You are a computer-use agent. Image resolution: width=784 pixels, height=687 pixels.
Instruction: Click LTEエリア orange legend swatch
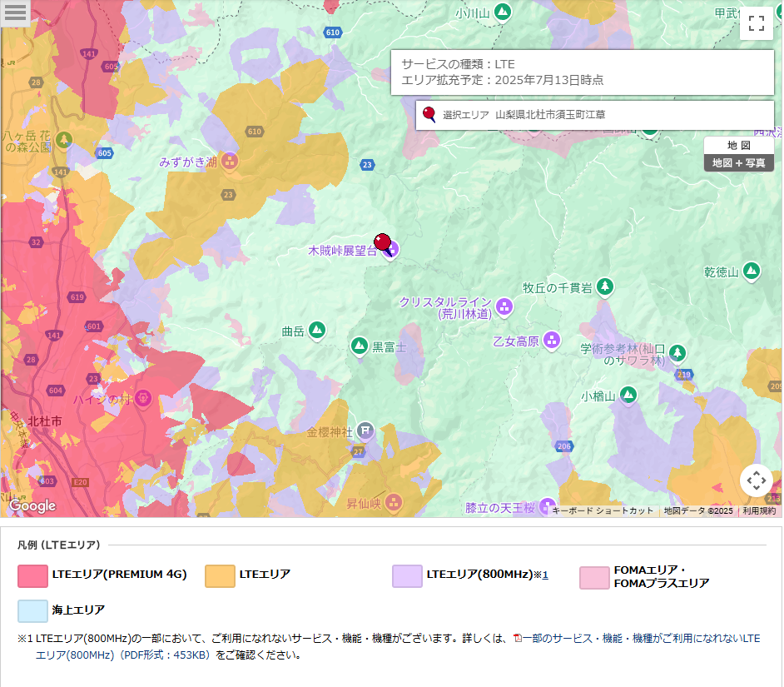[220, 576]
